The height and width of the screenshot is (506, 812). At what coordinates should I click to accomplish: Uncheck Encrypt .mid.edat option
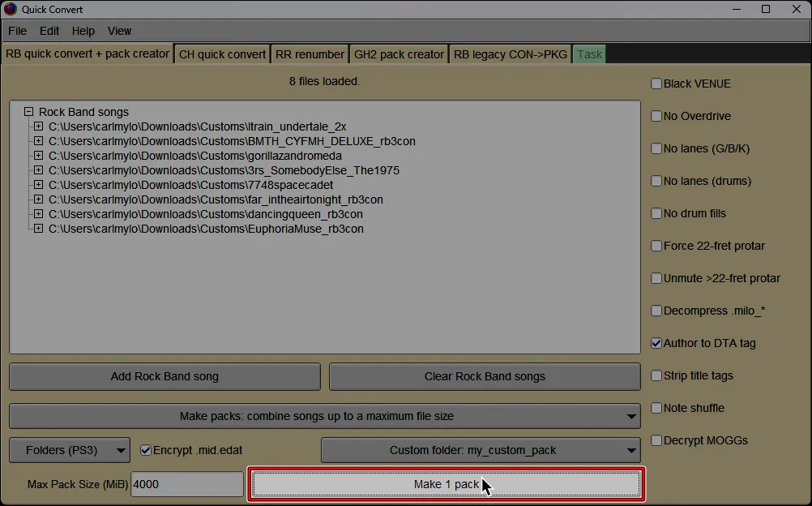point(146,450)
